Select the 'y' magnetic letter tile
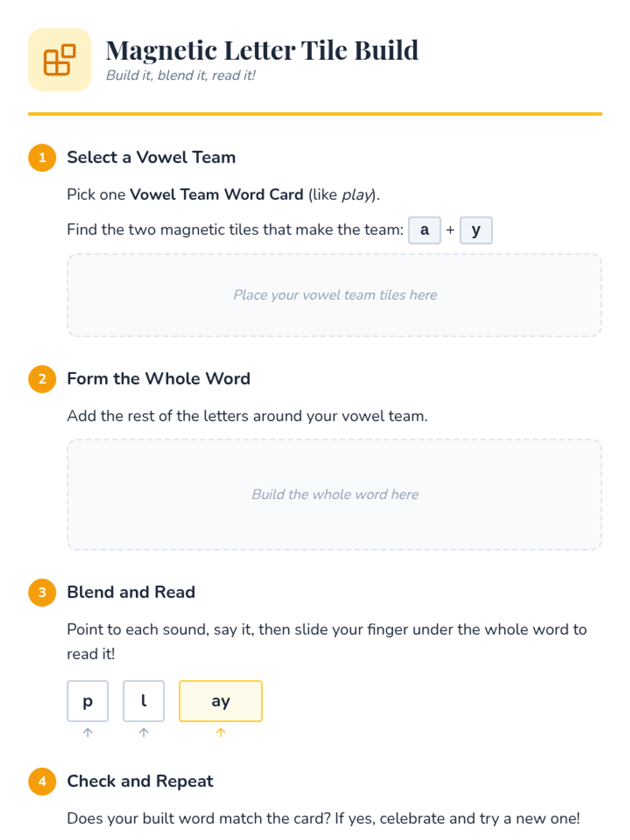Screen dimensions: 630x840 [x=476, y=230]
